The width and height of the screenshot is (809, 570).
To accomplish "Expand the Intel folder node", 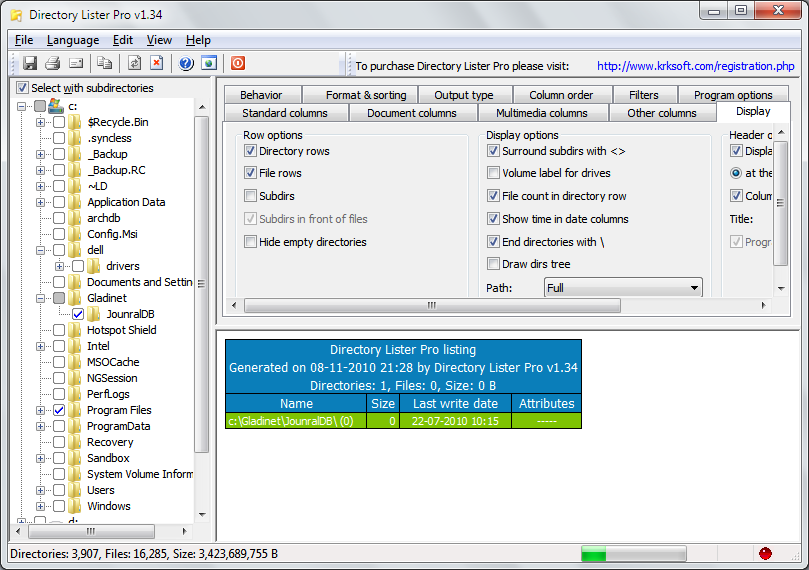I will (x=40, y=346).
